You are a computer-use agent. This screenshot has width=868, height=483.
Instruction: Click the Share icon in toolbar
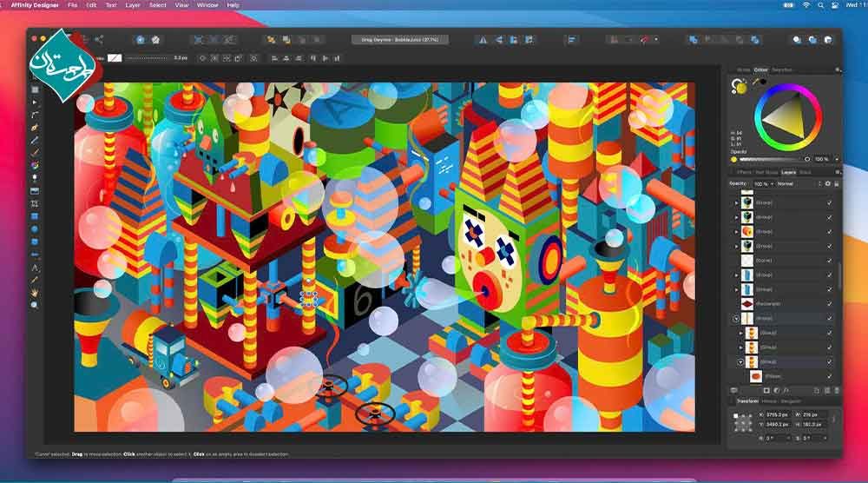pos(99,39)
